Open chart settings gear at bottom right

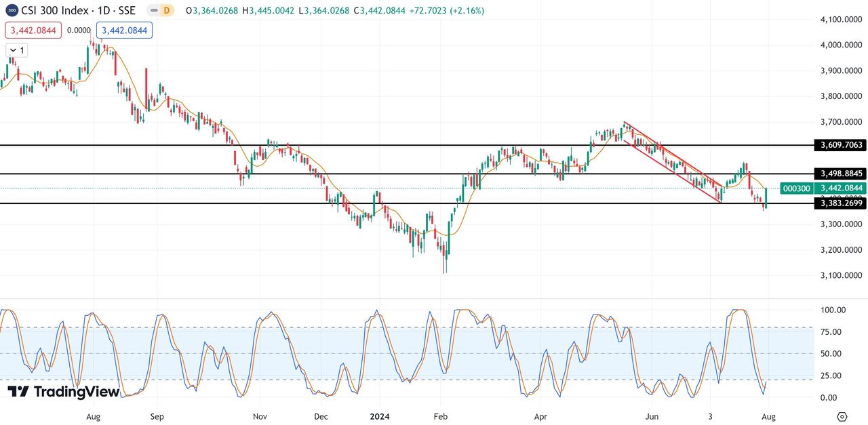(x=842, y=416)
